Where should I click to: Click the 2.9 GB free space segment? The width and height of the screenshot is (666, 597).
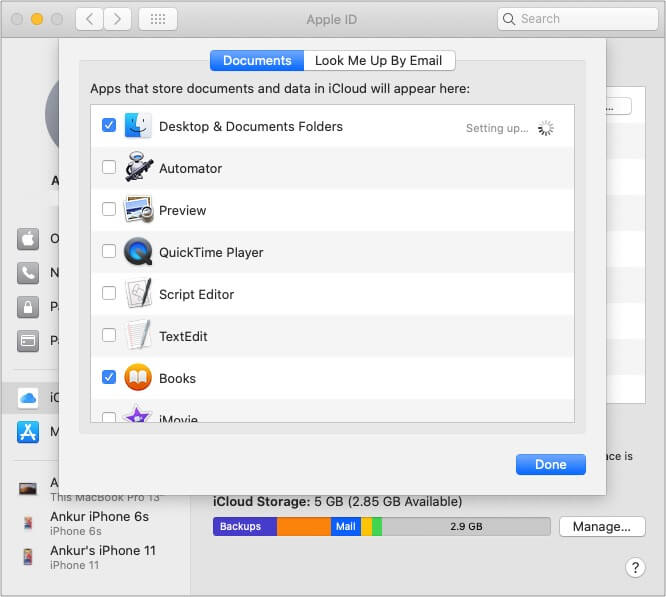[x=466, y=527]
